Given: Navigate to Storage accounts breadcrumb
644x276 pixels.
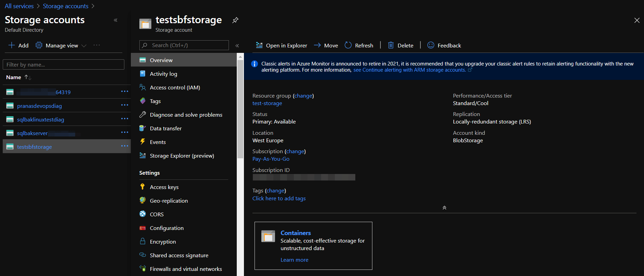Looking at the screenshot, I should point(66,6).
